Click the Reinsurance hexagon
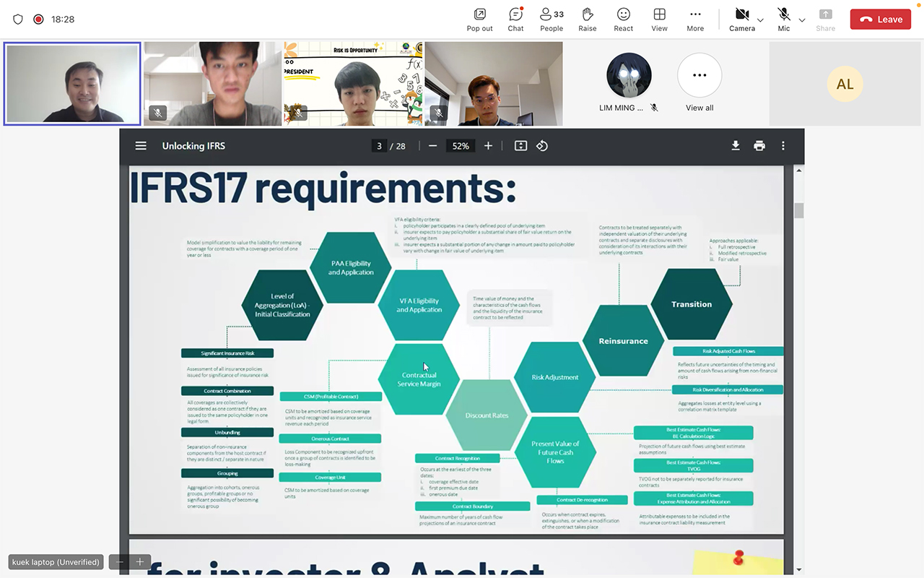 click(x=623, y=341)
